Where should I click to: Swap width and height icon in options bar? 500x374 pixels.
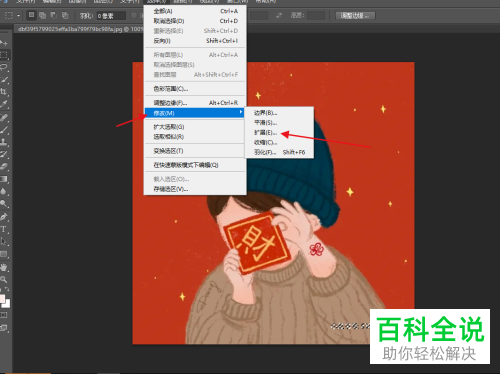(x=279, y=15)
